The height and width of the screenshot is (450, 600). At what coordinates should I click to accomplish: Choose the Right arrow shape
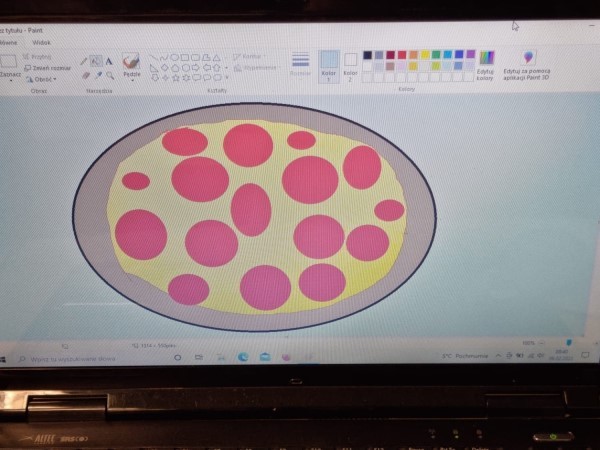[196, 68]
